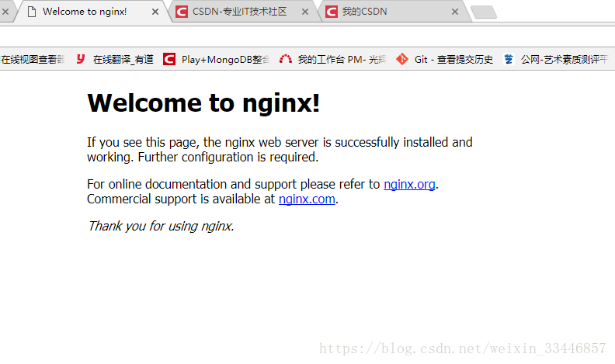Click the Git diamond bookmark icon
Screen dimensions: 615x364
coord(401,59)
